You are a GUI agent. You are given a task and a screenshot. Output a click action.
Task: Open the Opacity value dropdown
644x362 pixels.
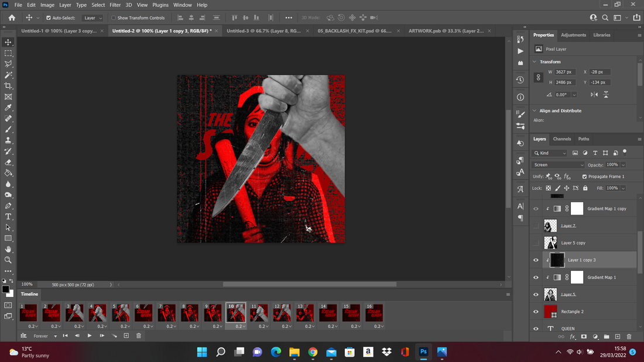click(x=623, y=165)
